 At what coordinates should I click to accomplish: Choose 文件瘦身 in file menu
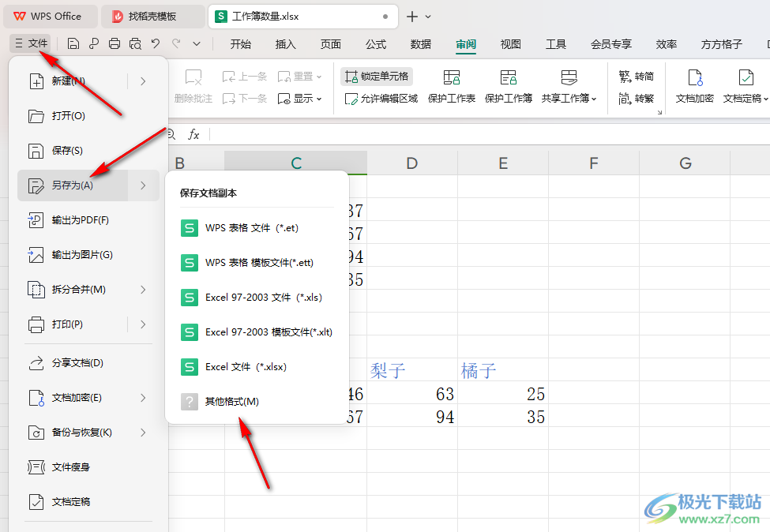[x=88, y=467]
